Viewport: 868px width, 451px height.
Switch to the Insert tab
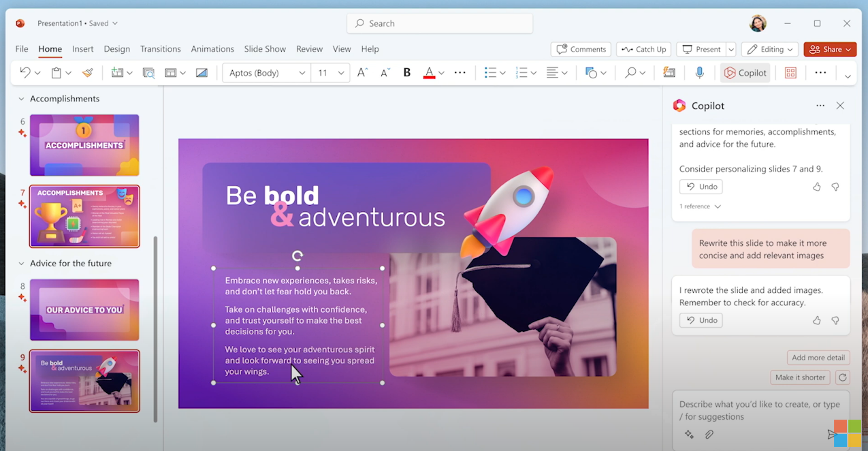pos(83,49)
